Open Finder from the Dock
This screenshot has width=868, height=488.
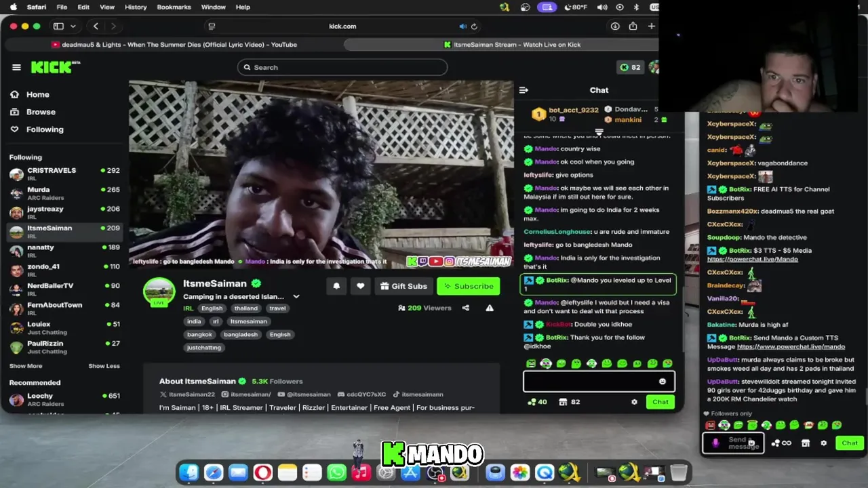pyautogui.click(x=189, y=472)
